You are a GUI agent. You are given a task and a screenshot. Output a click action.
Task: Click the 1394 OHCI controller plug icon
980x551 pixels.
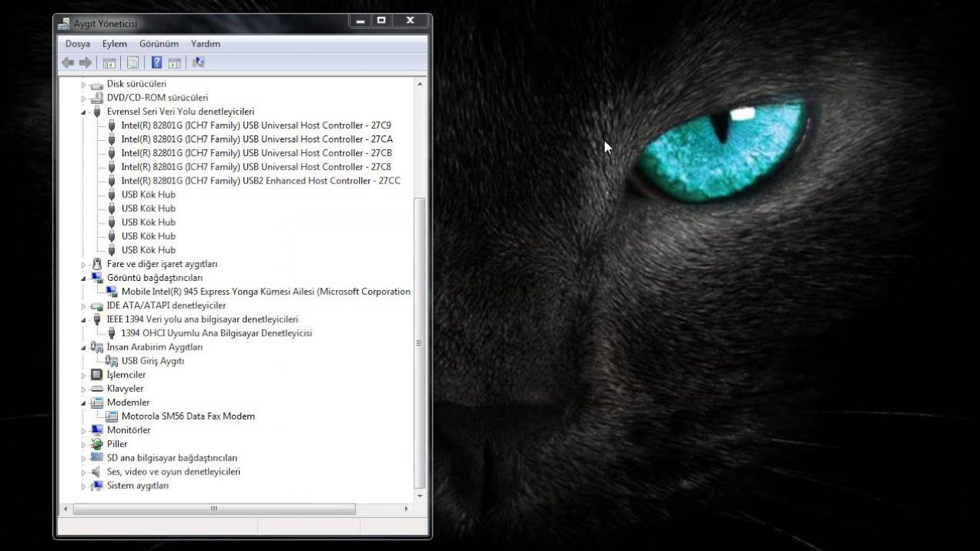pyautogui.click(x=112, y=333)
